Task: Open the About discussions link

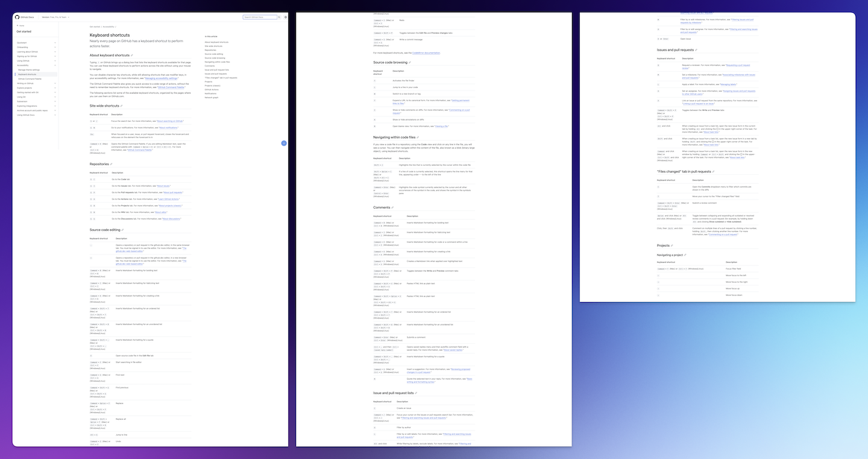Action: tap(171, 219)
